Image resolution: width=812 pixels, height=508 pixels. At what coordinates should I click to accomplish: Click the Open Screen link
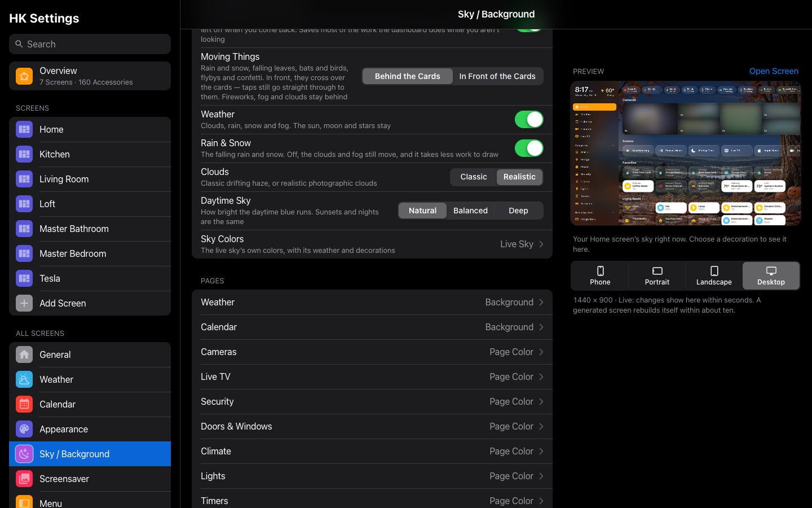click(x=774, y=71)
